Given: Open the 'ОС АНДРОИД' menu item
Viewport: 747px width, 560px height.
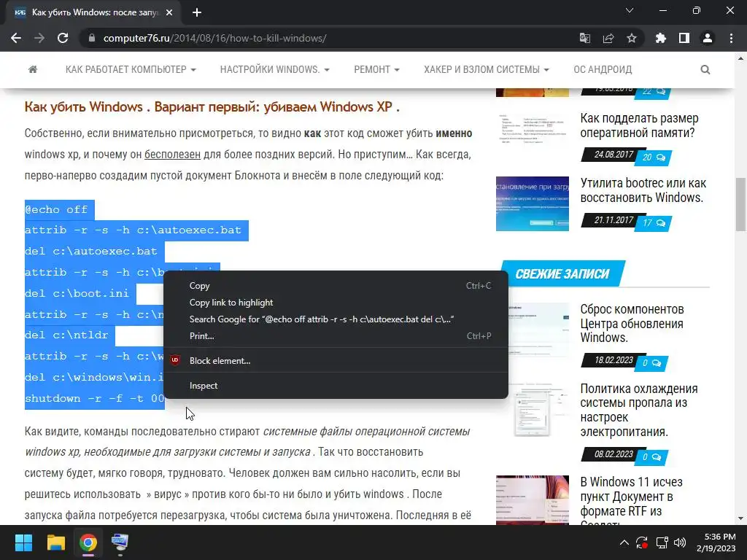Looking at the screenshot, I should pyautogui.click(x=603, y=69).
